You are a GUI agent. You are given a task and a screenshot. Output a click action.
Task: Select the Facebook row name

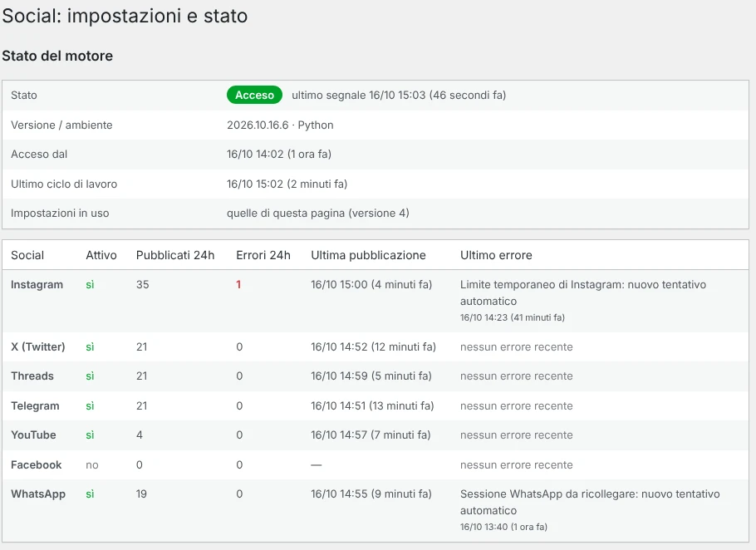coord(37,464)
